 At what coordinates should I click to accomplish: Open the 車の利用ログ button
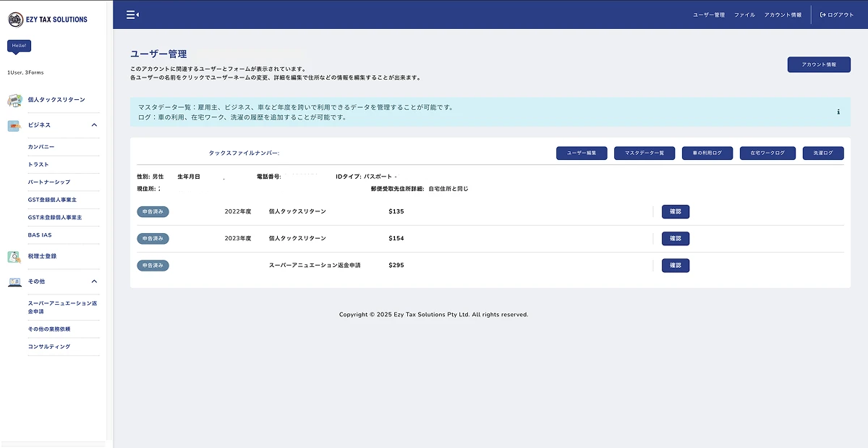tap(707, 153)
